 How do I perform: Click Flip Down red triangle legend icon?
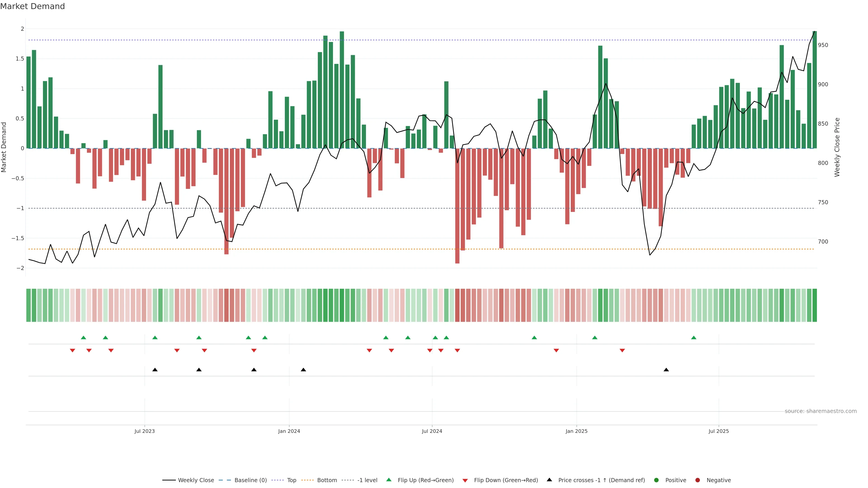click(x=465, y=480)
